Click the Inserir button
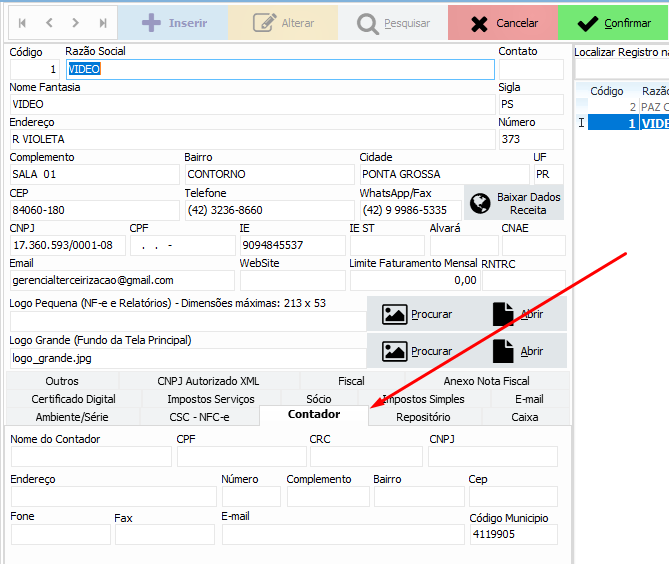Viewport: 669px width, 564px height. pyautogui.click(x=171, y=22)
